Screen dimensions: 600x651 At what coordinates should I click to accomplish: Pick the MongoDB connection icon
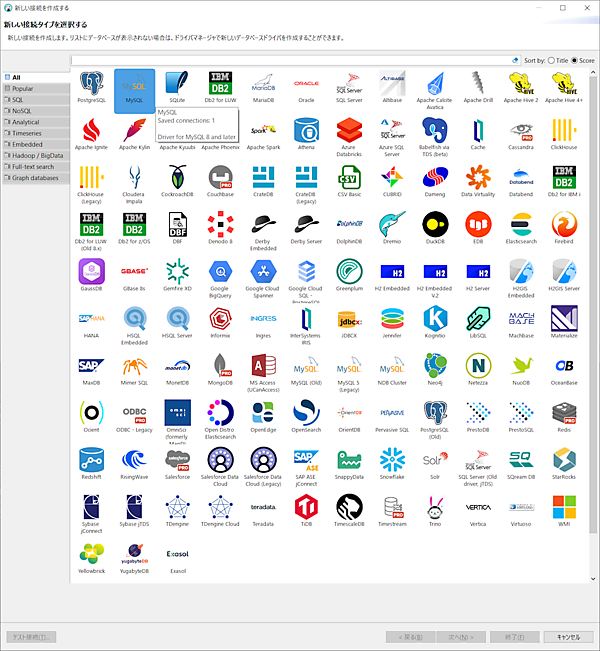pyautogui.click(x=220, y=367)
